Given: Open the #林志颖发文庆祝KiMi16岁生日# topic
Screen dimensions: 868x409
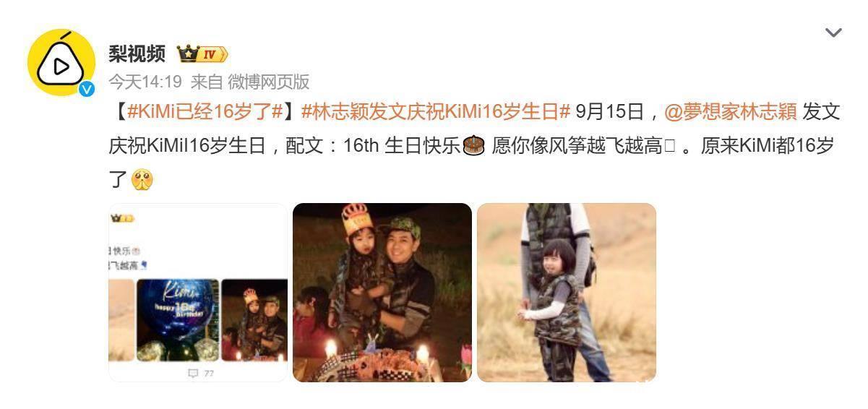Looking at the screenshot, I should [436, 112].
